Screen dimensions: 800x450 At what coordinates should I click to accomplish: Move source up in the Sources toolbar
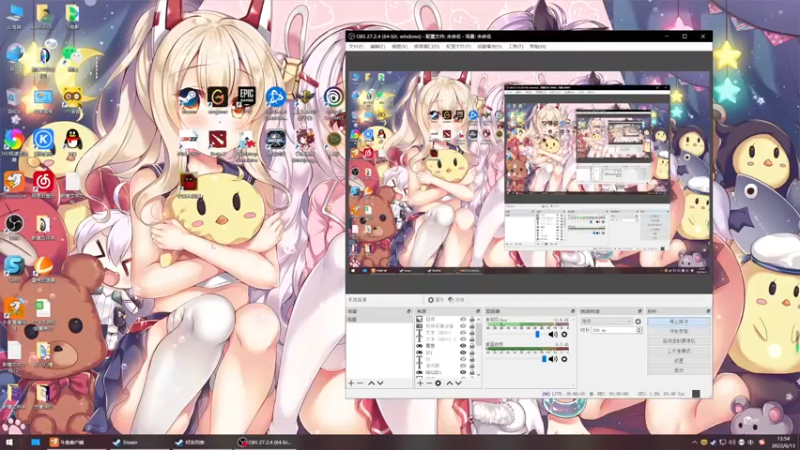coord(449,383)
